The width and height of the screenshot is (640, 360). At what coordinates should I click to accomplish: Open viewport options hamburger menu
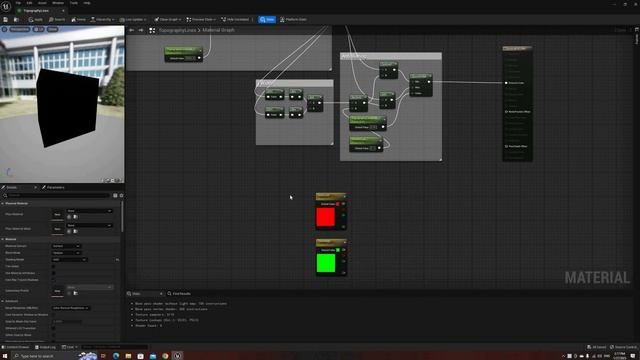[4, 29]
